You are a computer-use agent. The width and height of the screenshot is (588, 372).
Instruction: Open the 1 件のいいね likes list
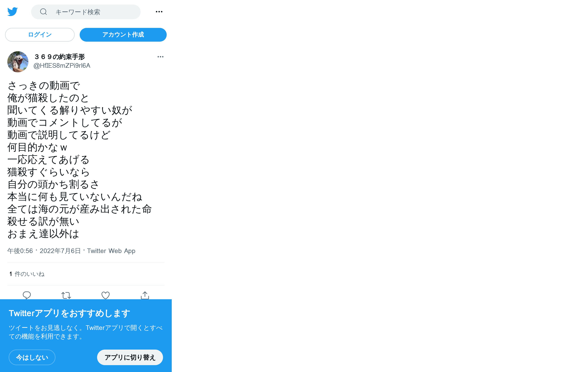pyautogui.click(x=27, y=274)
